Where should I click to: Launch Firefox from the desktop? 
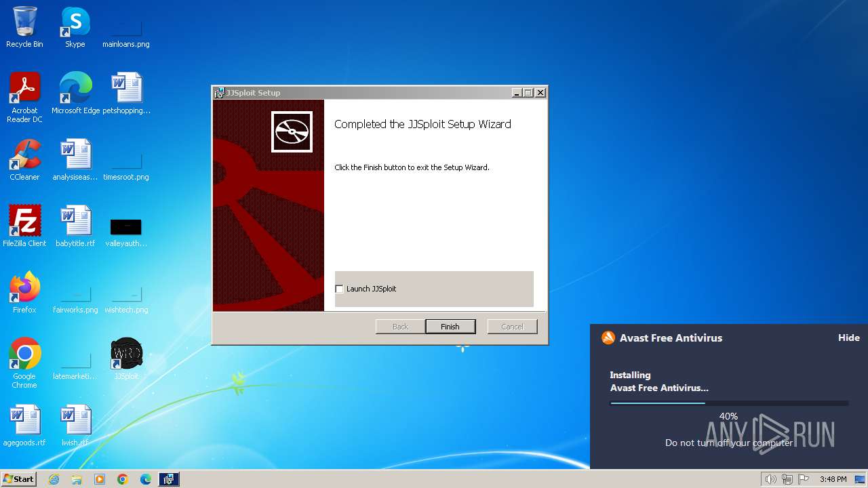[24, 293]
